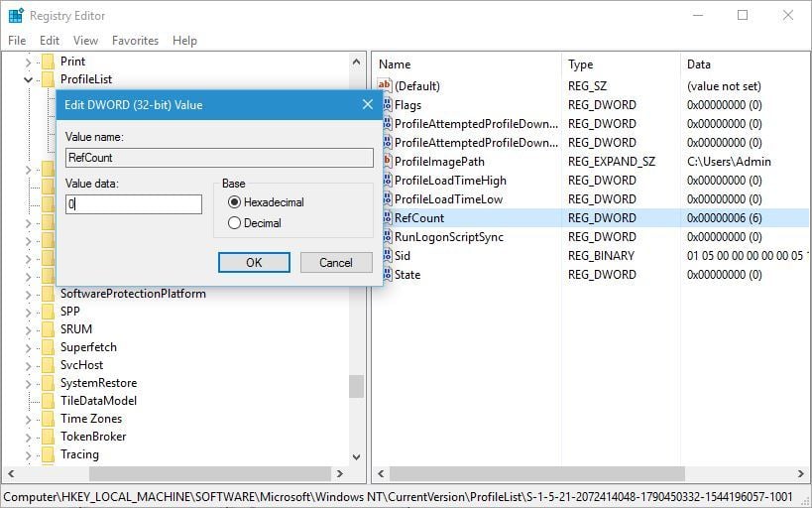Click the (Default) string value icon
The height and width of the screenshot is (508, 812).
385,85
